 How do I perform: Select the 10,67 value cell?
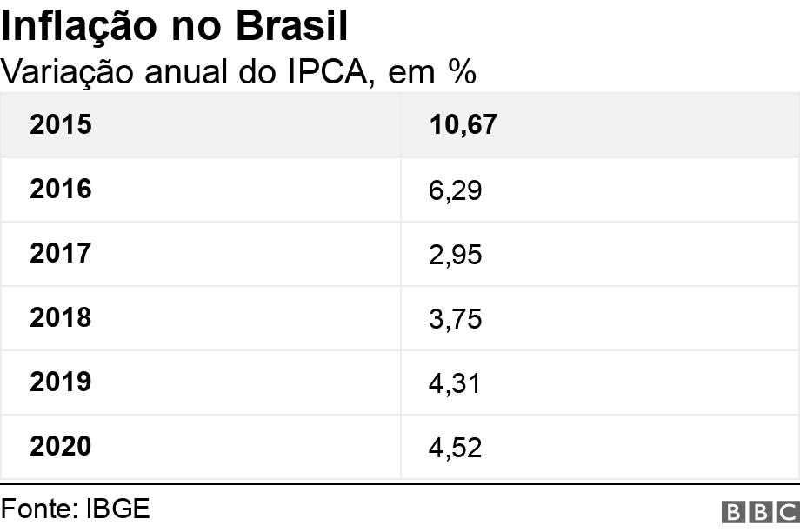click(x=463, y=125)
